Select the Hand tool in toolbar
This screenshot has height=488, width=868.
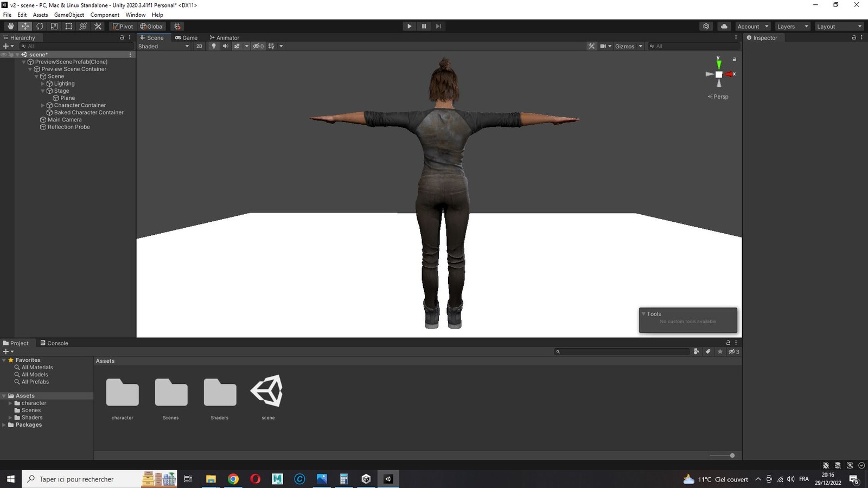tap(10, 26)
